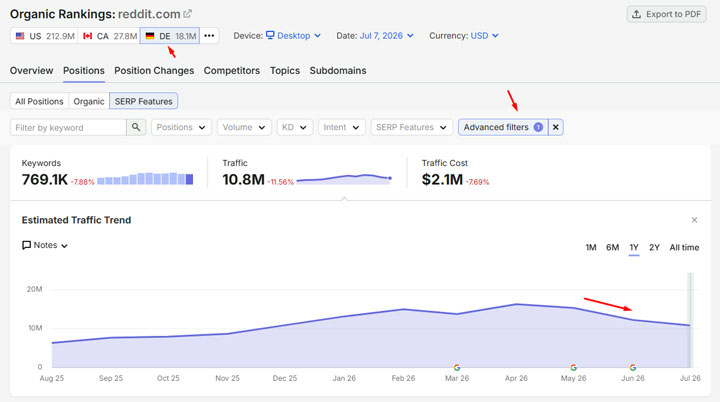Set chart range to 1Y

[634, 248]
